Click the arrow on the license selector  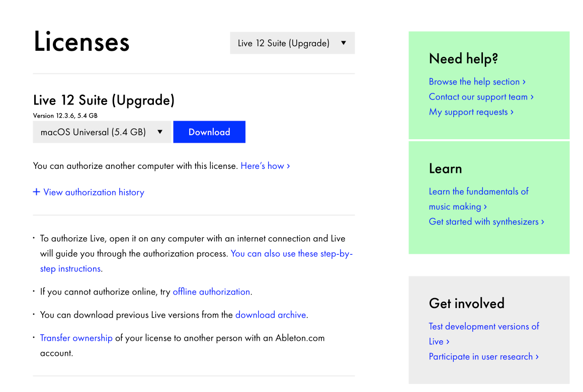[x=344, y=43]
